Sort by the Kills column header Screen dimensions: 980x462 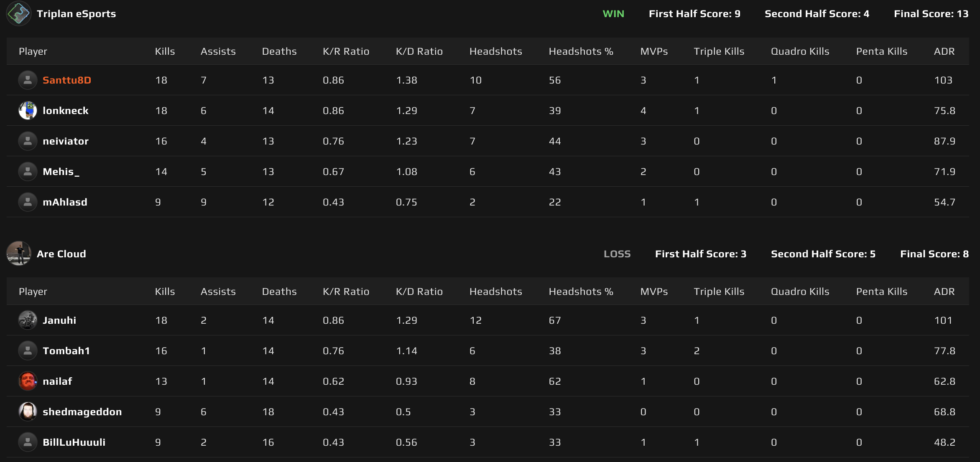pyautogui.click(x=165, y=51)
